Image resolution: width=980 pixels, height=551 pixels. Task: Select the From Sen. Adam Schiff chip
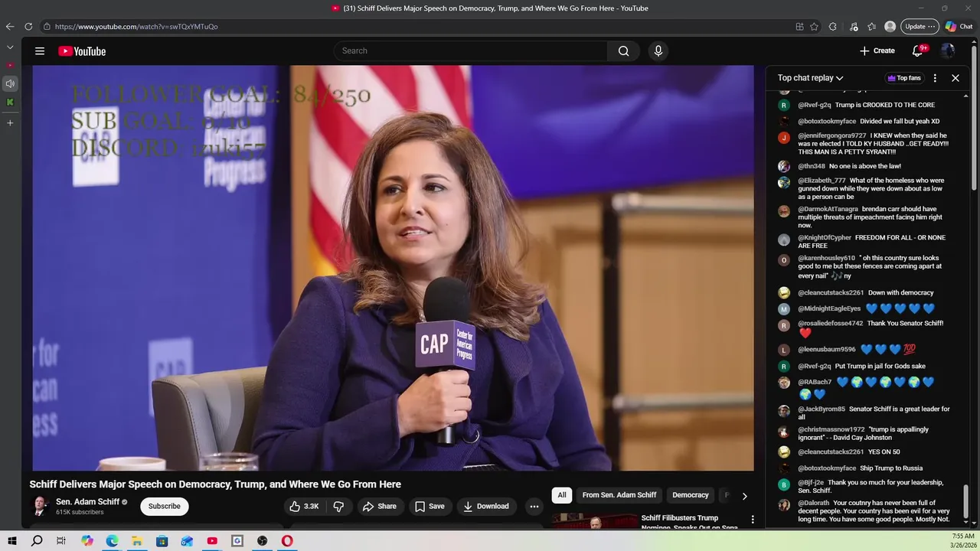pyautogui.click(x=619, y=495)
